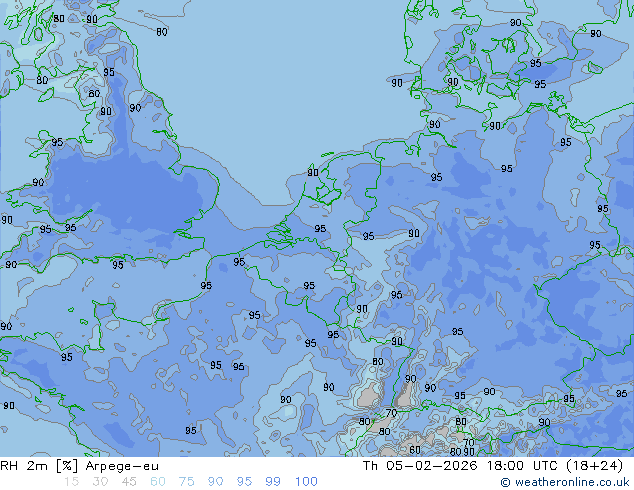Click the date 'Th 05-02-2026 18:00 UTC (18+24)'

point(493,466)
